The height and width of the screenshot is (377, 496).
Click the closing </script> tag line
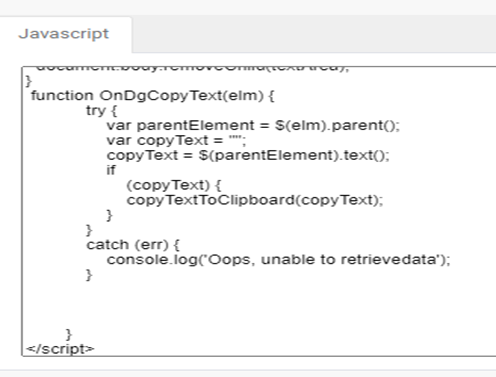point(60,349)
